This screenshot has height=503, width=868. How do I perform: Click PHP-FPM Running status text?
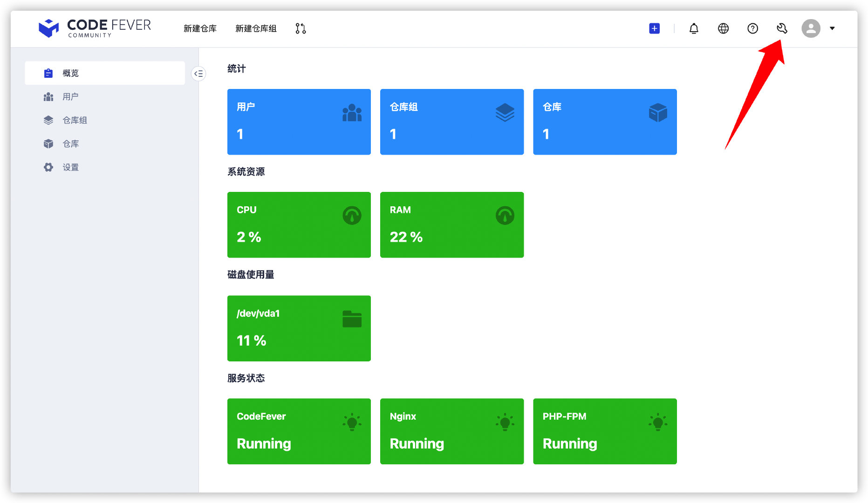pyautogui.click(x=570, y=444)
